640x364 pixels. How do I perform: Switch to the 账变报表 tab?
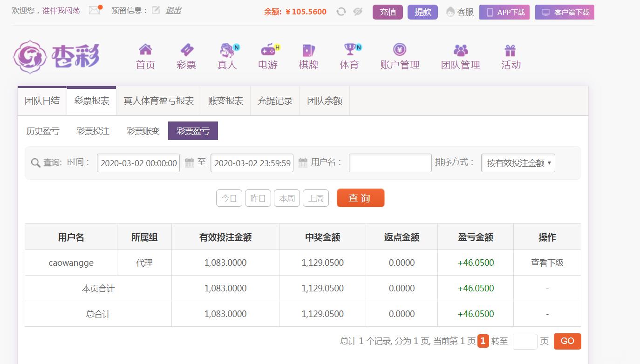click(x=225, y=101)
